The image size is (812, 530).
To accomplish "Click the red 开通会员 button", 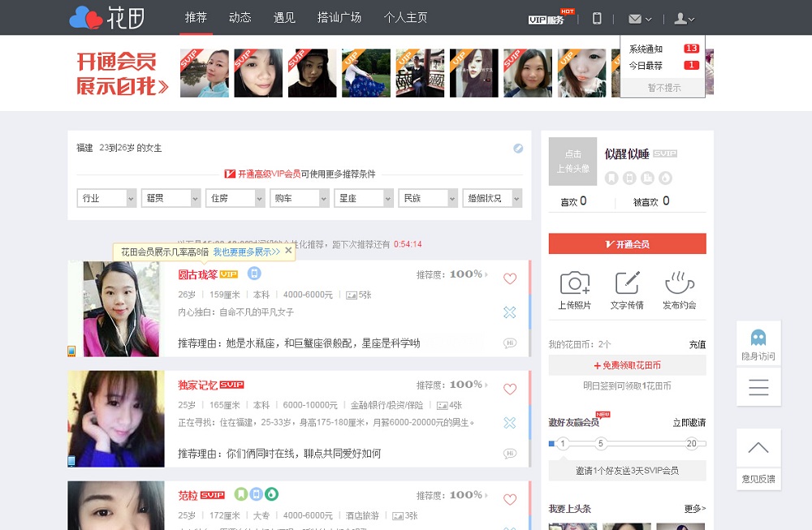I will [x=627, y=243].
